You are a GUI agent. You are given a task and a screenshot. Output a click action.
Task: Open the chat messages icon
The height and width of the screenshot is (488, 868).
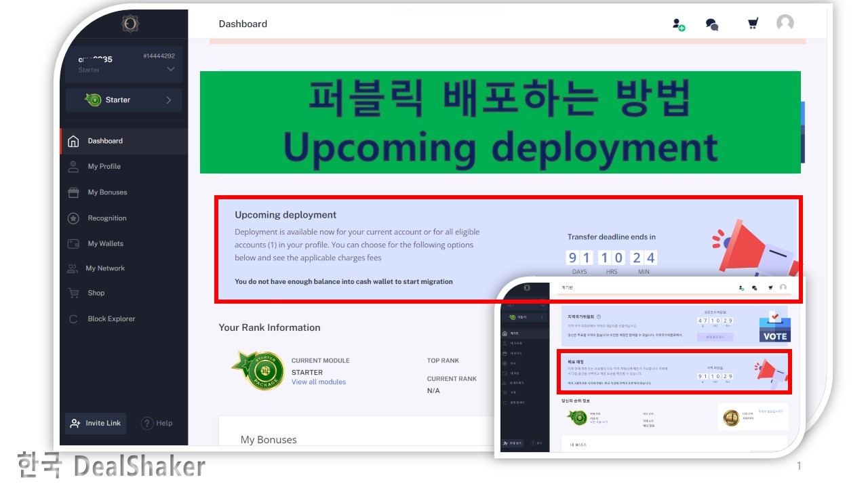click(711, 23)
